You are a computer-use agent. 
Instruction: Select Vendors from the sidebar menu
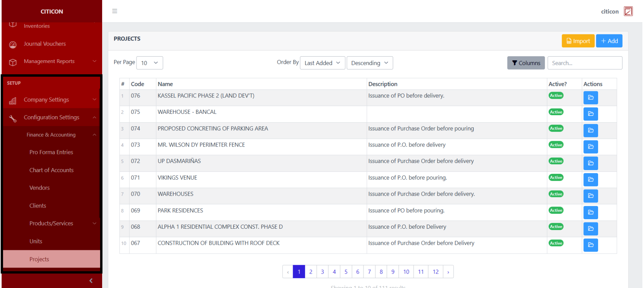pyautogui.click(x=39, y=188)
